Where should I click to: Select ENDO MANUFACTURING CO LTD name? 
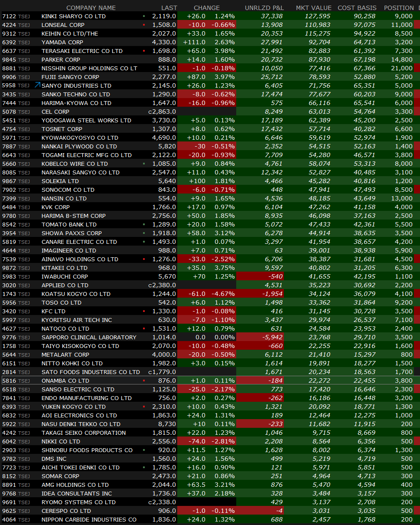(x=87, y=398)
